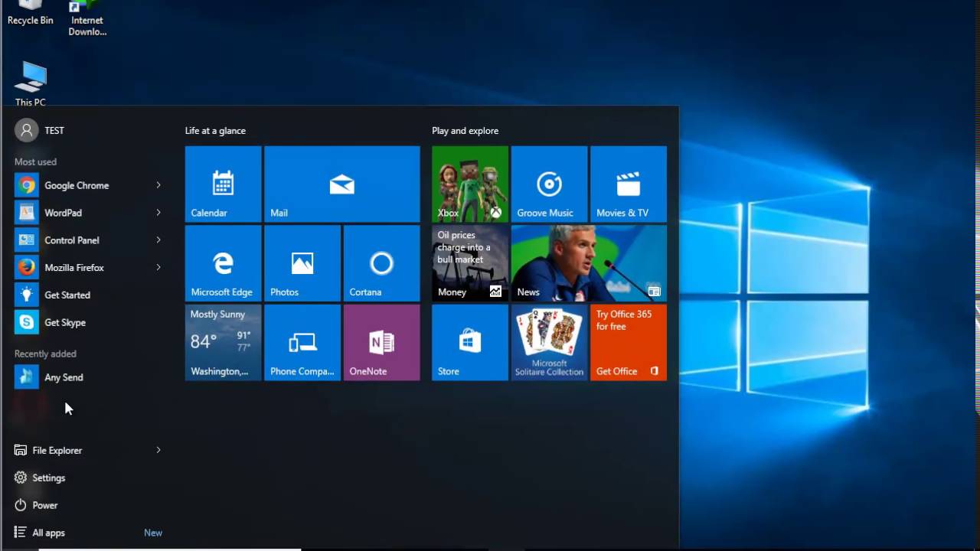Click the Recently added section label
The height and width of the screenshot is (551, 980).
45,354
